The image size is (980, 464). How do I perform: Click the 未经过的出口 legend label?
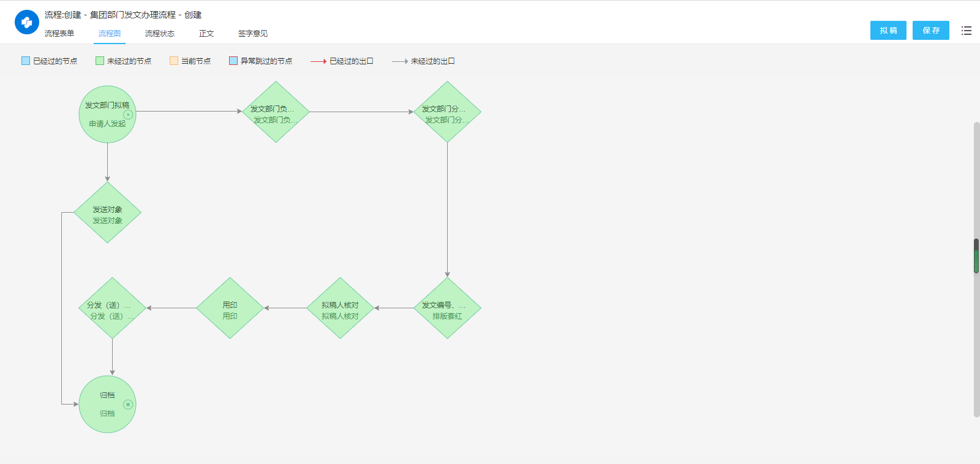pos(433,61)
